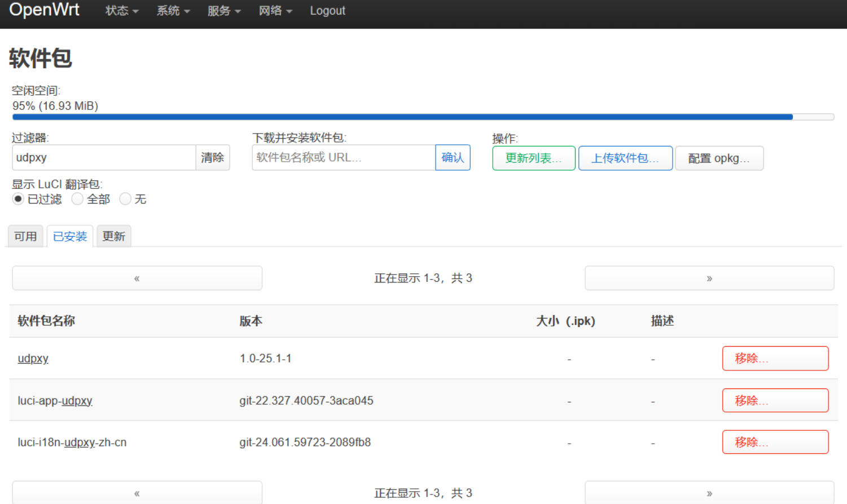Click the 软件包名称 column header
This screenshot has height=504, width=847.
[x=46, y=321]
